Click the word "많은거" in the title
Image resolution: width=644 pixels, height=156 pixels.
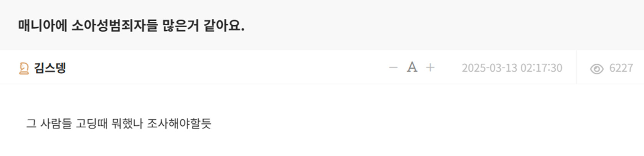pos(181,26)
